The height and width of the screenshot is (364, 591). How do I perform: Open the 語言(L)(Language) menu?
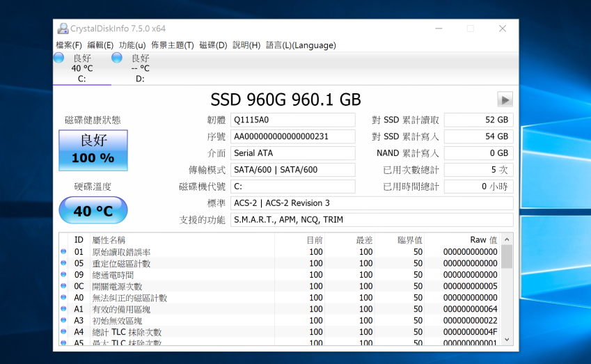[x=301, y=45]
